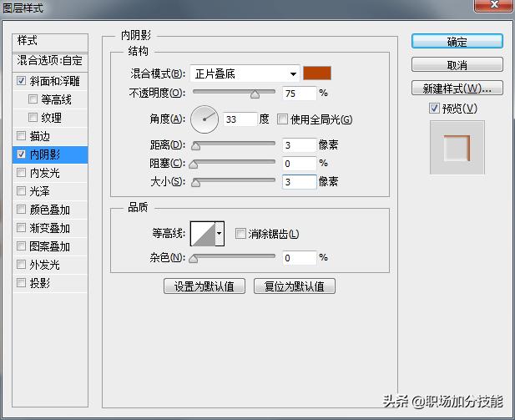Select the 渐变叠加 style row

(50, 228)
